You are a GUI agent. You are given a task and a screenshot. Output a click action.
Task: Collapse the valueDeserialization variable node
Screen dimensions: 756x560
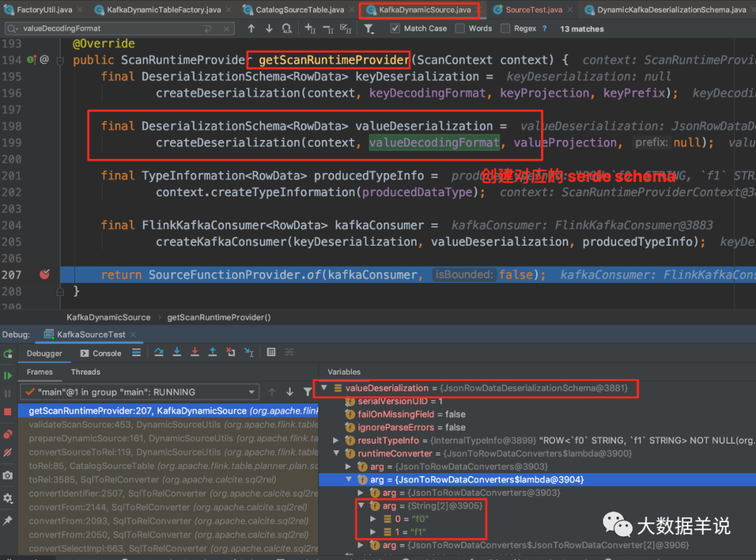pos(325,388)
